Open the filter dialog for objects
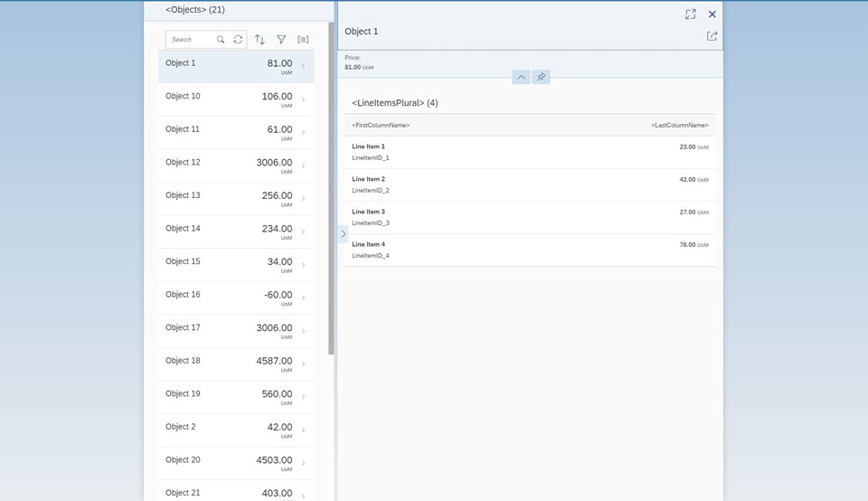The width and height of the screenshot is (868, 501). (281, 40)
